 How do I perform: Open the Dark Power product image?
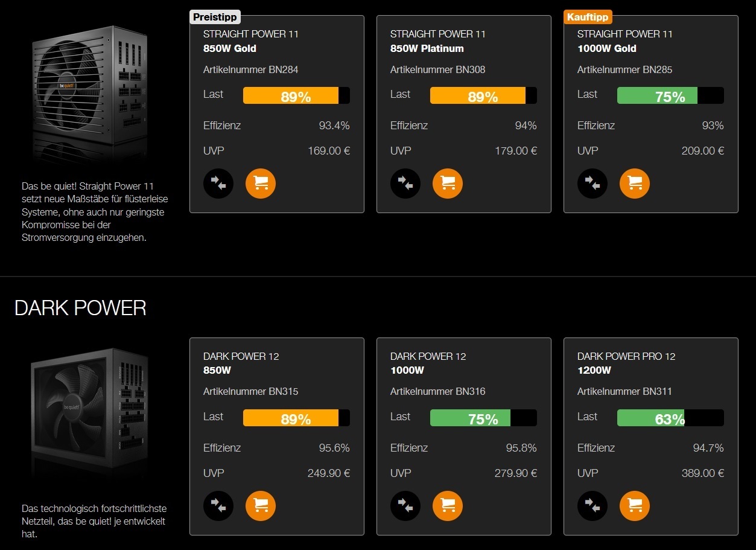[89, 414]
